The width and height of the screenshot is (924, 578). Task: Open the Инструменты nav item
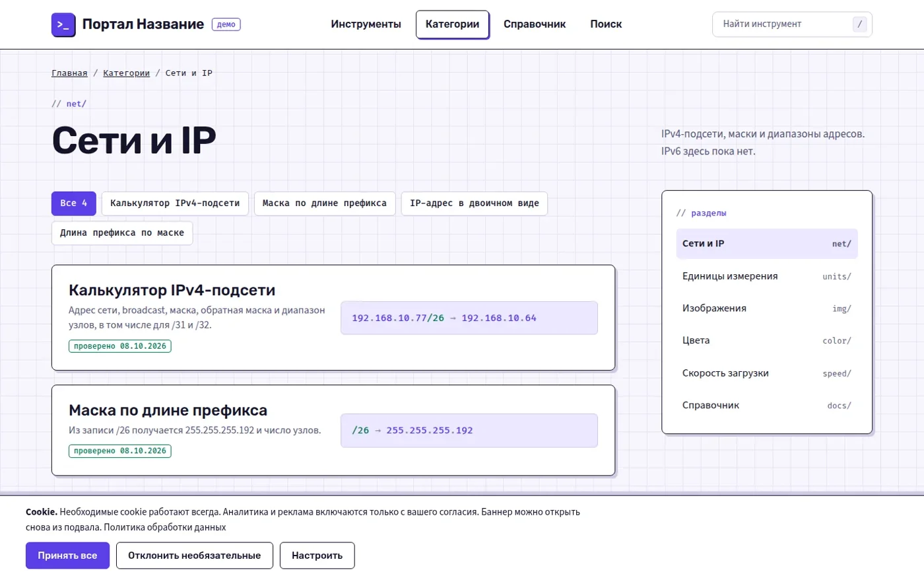click(x=366, y=24)
